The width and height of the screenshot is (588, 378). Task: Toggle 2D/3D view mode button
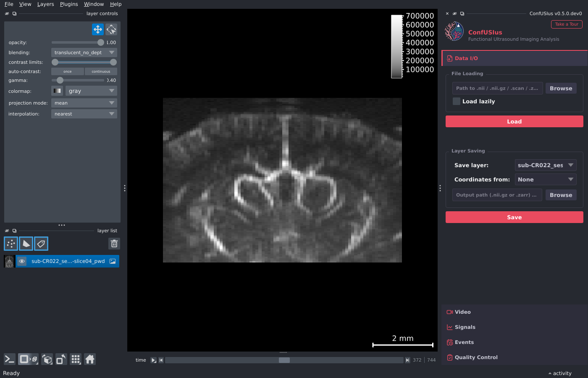pyautogui.click(x=28, y=359)
